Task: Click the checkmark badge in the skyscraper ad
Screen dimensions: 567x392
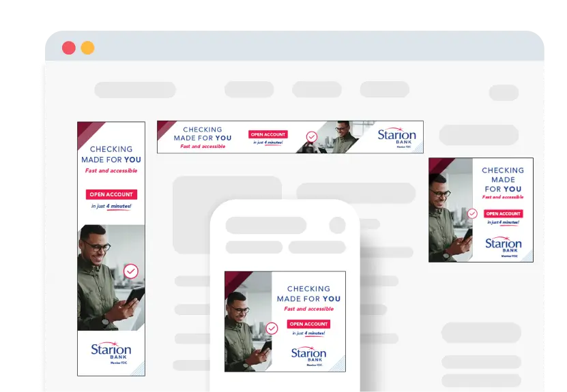Action: click(x=131, y=271)
